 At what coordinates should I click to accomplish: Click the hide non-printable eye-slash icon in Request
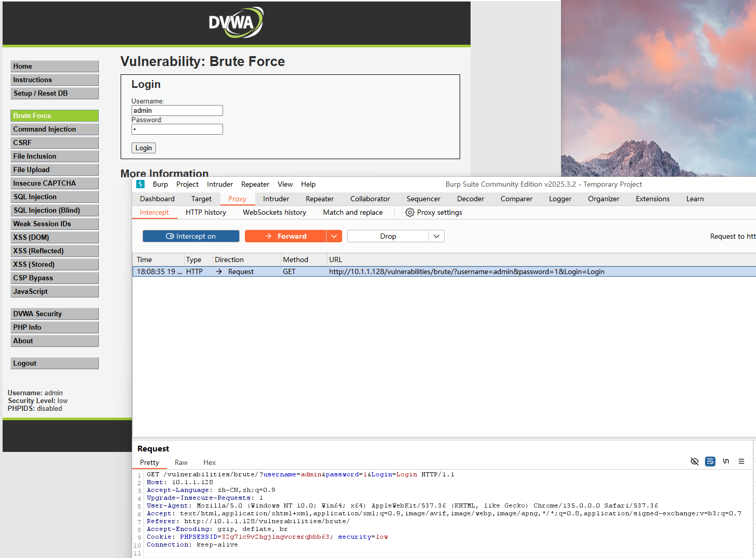click(x=694, y=461)
